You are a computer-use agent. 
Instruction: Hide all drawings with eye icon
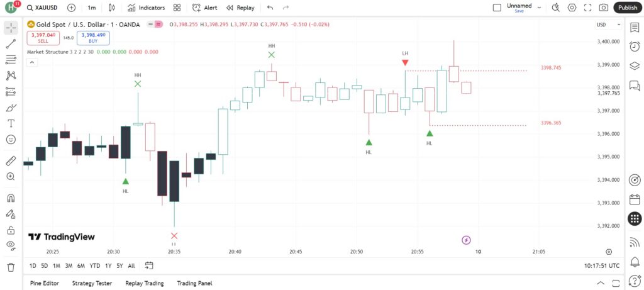pos(11,245)
